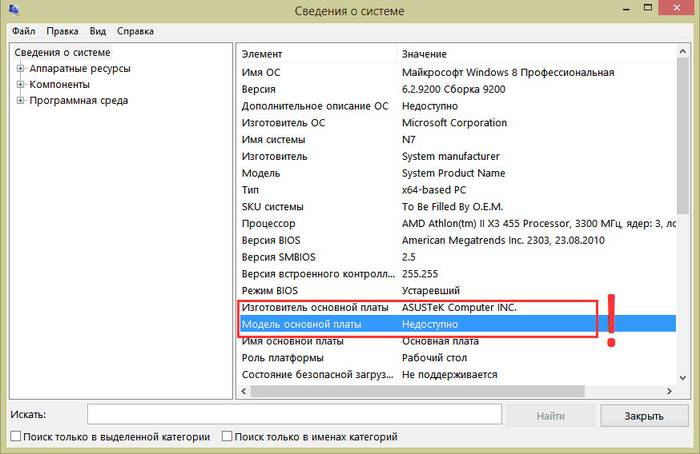Image resolution: width=700 pixels, height=454 pixels.
Task: Enable Поиск только в выделенной категории checkbox
Action: point(15,437)
